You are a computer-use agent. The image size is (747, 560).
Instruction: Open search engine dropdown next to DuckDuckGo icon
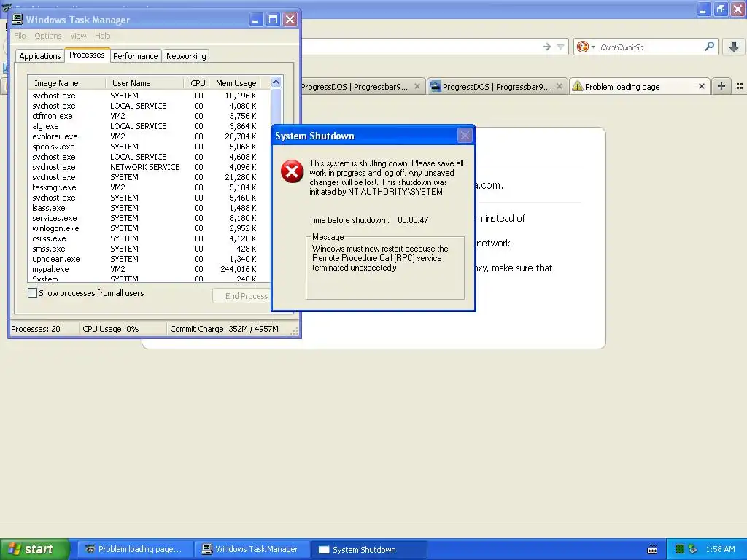(593, 47)
